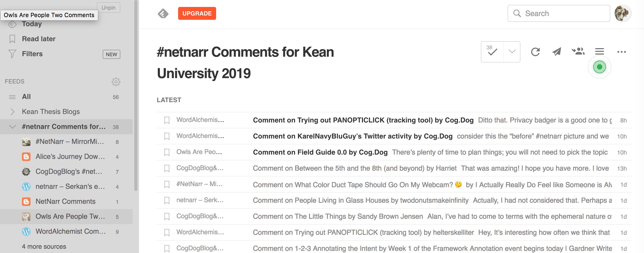This screenshot has height=253, width=644.
Task: Expand the Kean Thesis Blogs group
Action: pyautogui.click(x=12, y=112)
